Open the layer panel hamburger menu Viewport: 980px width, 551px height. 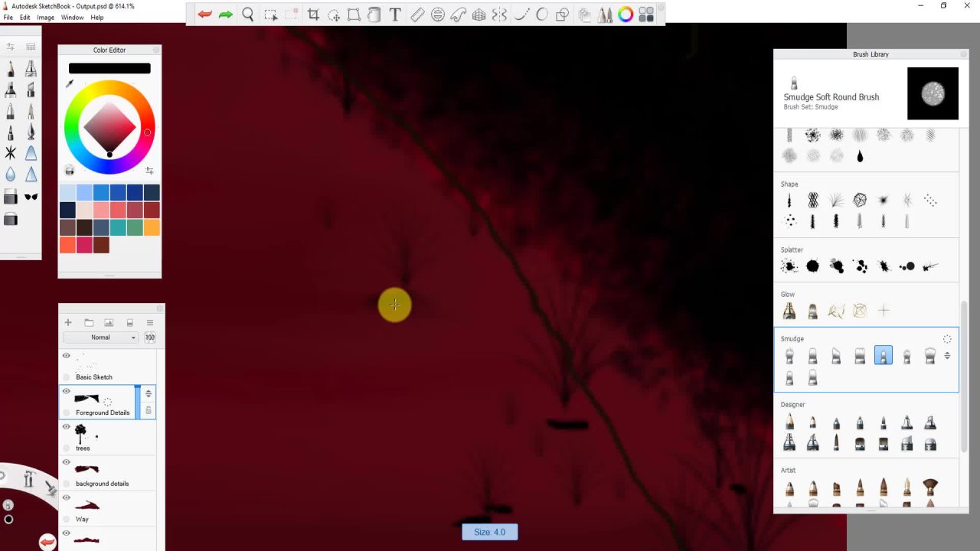pos(150,323)
